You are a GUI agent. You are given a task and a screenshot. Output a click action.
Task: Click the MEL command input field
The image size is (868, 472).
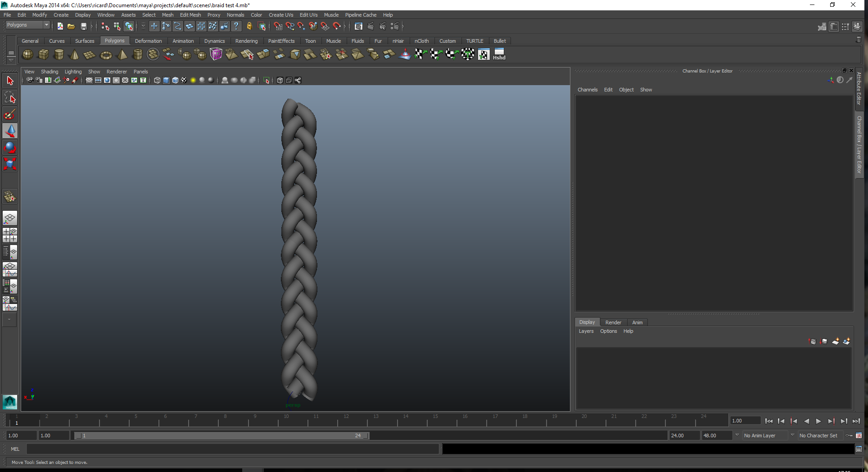point(232,449)
